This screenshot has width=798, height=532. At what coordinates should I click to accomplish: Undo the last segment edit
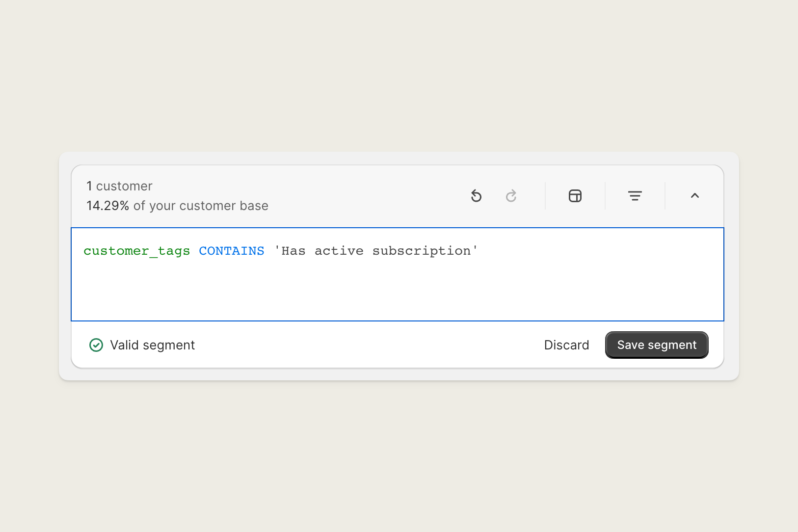[476, 196]
